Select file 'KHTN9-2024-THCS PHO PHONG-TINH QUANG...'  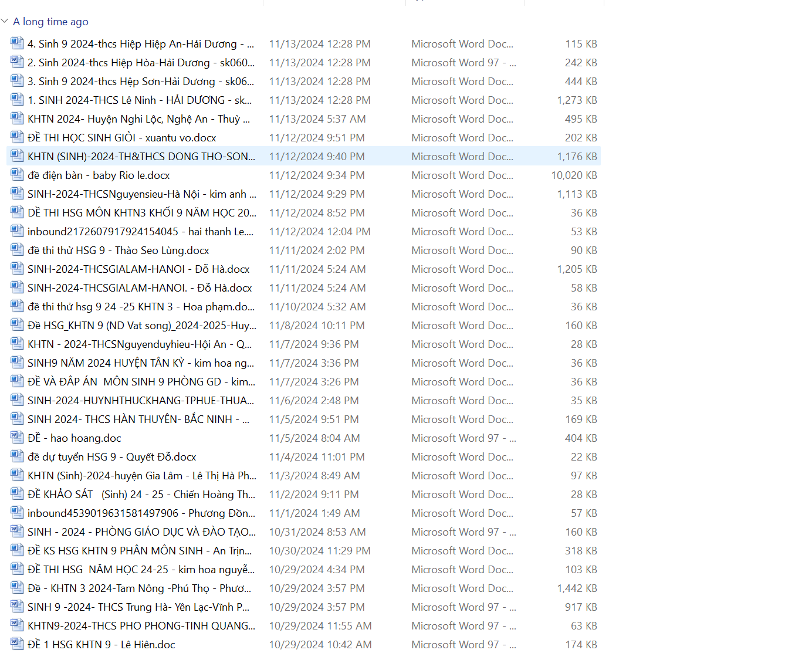tap(141, 626)
